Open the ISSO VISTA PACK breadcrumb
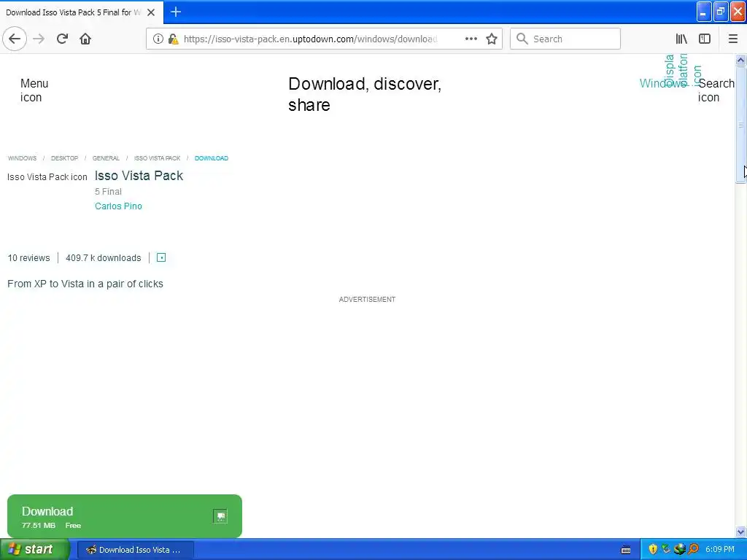 point(158,158)
